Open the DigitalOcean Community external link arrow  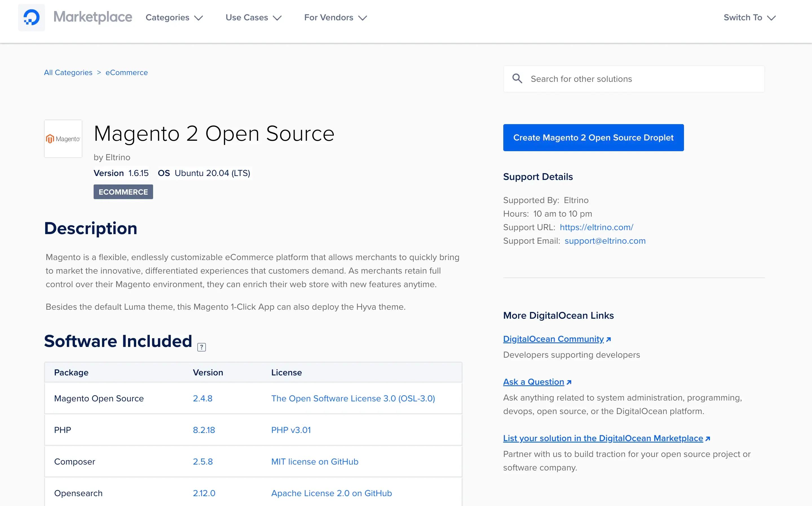pos(608,339)
